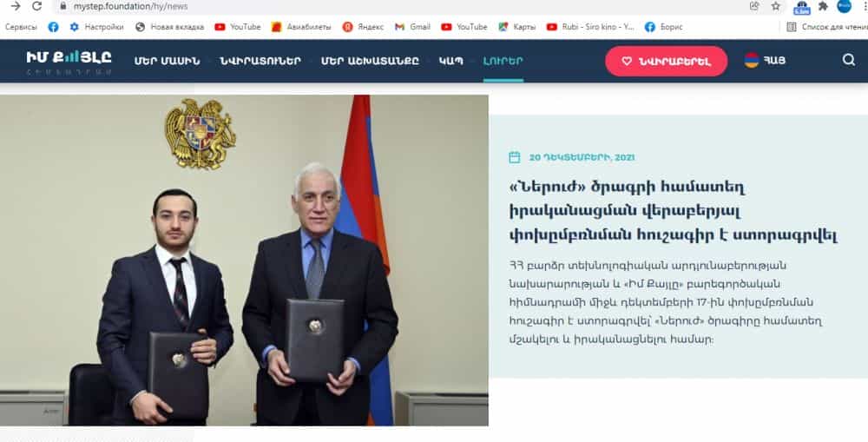Open the Gmail bookmark
This screenshot has height=442, width=868.
pos(412,27)
